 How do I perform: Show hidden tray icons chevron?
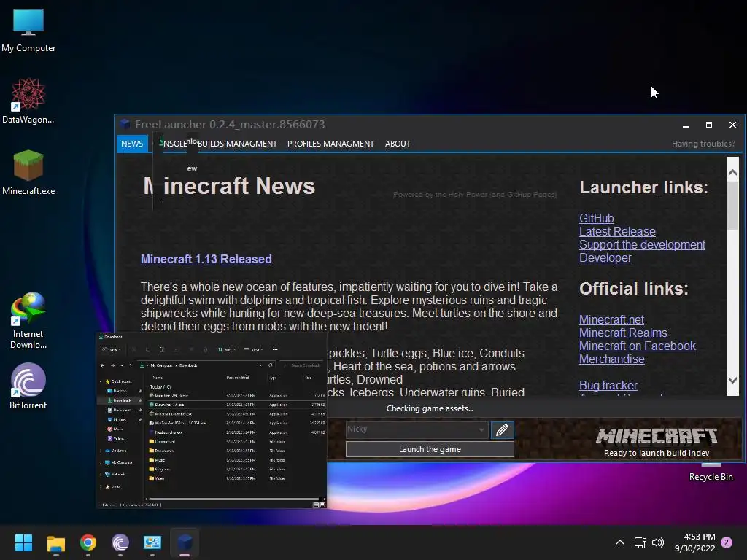[620, 542]
